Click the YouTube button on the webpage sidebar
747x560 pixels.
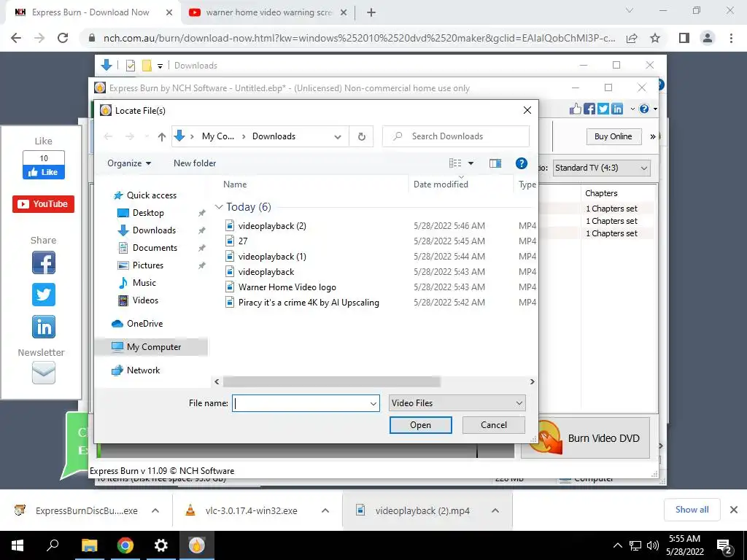43,204
